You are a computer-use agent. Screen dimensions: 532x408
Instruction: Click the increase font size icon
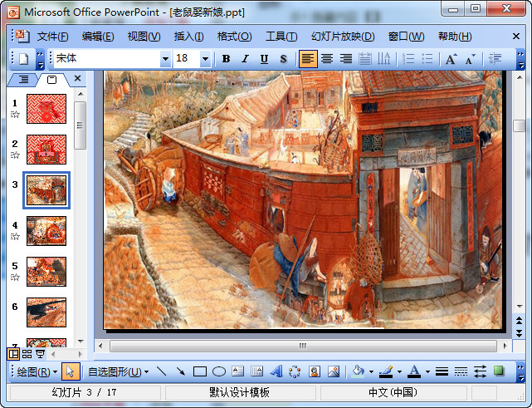[451, 59]
